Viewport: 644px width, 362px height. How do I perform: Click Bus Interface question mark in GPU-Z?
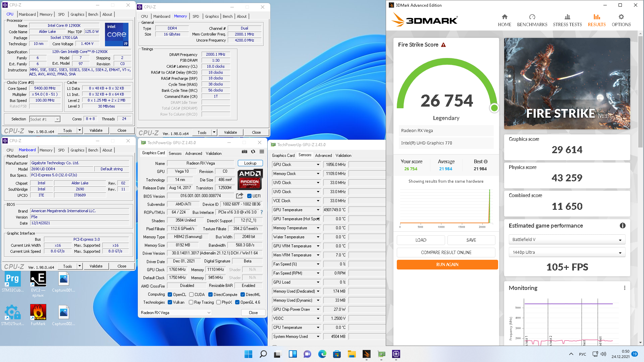point(262,212)
